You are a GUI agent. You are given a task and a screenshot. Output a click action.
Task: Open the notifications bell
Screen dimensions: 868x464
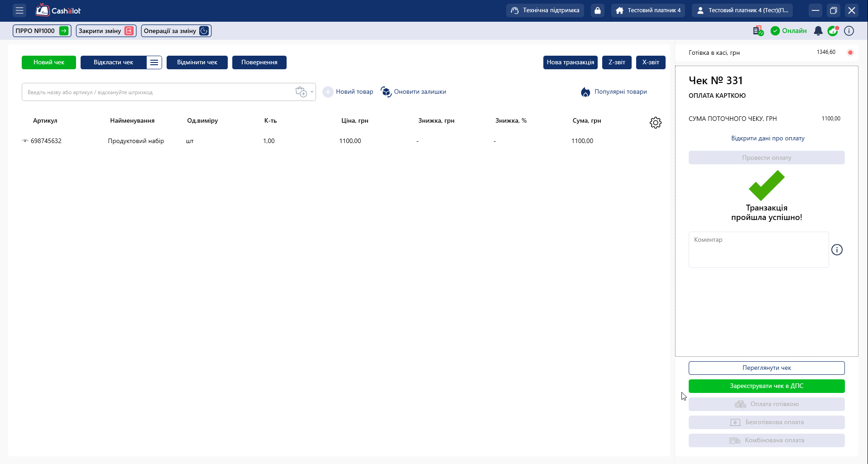coord(818,31)
